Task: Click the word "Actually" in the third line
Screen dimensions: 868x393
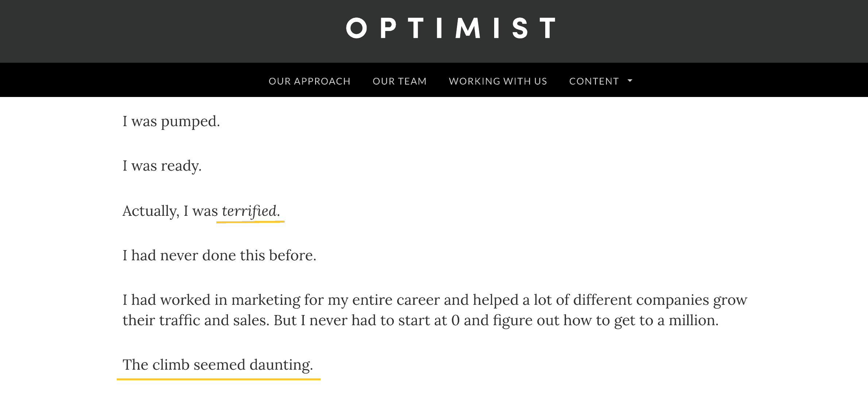Action: pyautogui.click(x=151, y=211)
